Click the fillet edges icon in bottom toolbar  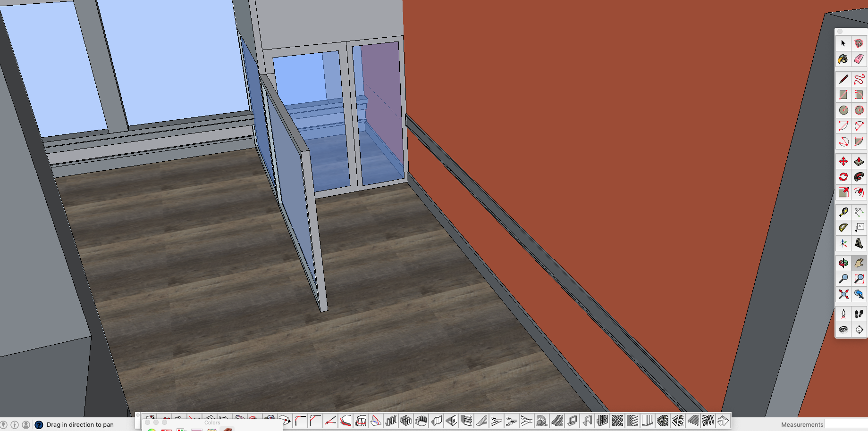[x=300, y=421]
